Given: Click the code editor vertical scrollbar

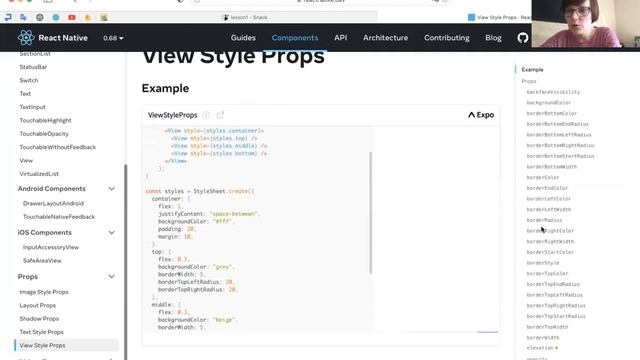Looking at the screenshot, I should (371, 213).
